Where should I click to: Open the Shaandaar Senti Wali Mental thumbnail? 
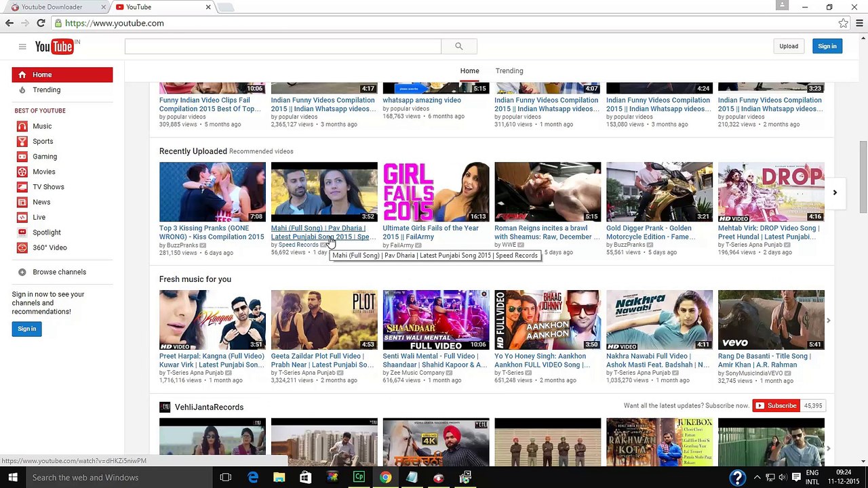coord(436,320)
